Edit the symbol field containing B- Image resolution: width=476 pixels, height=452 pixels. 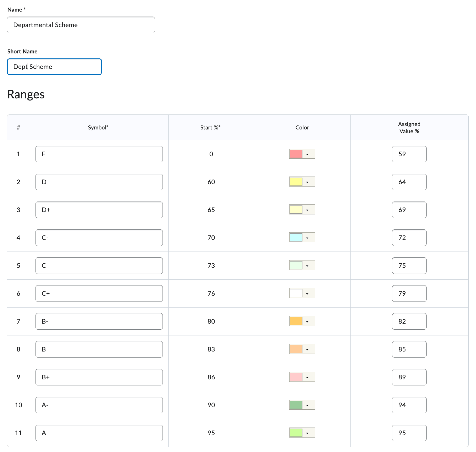coord(99,322)
